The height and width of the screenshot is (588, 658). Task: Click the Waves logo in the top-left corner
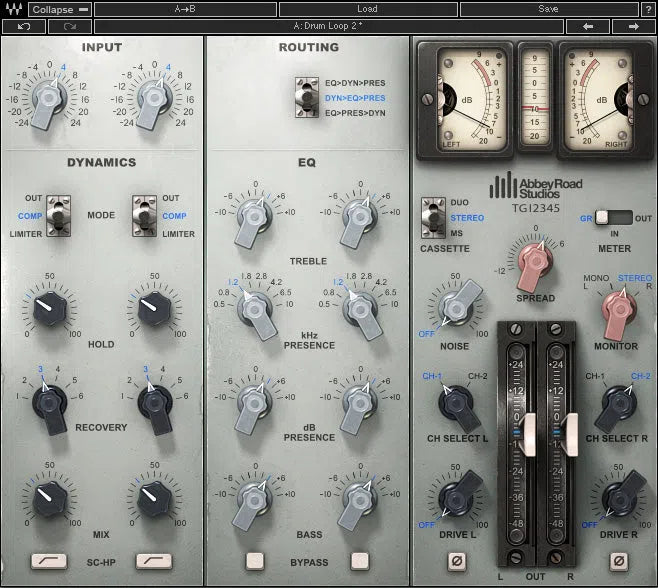coord(12,9)
